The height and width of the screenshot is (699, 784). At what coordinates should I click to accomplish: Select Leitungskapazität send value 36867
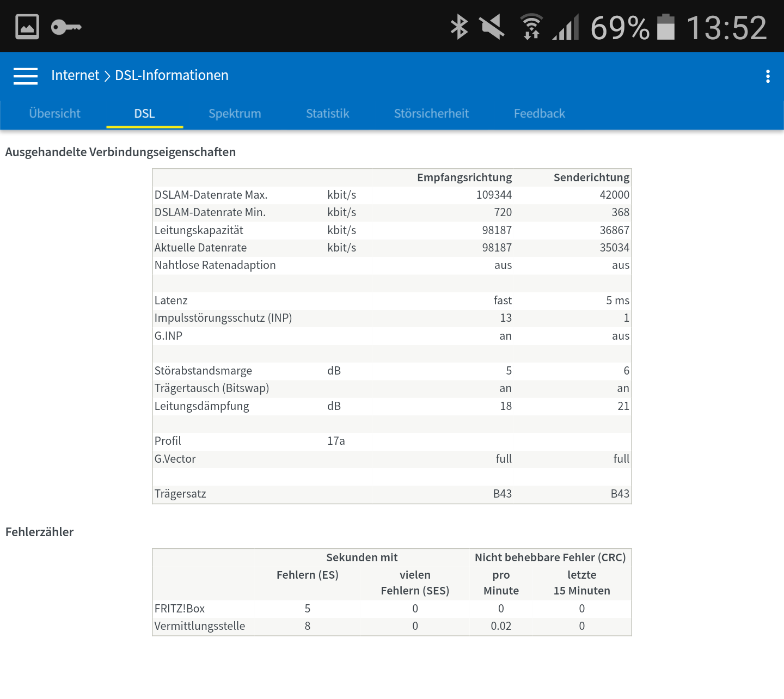tap(615, 230)
